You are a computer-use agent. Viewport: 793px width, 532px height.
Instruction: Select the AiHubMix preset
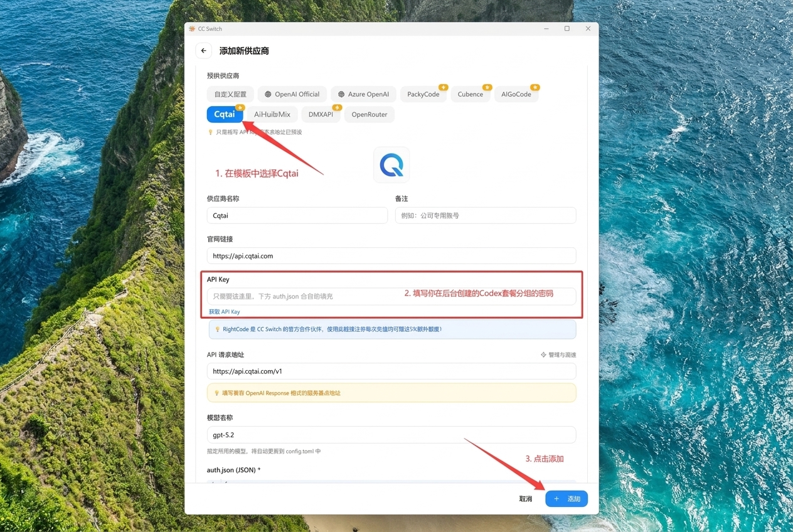click(x=272, y=114)
